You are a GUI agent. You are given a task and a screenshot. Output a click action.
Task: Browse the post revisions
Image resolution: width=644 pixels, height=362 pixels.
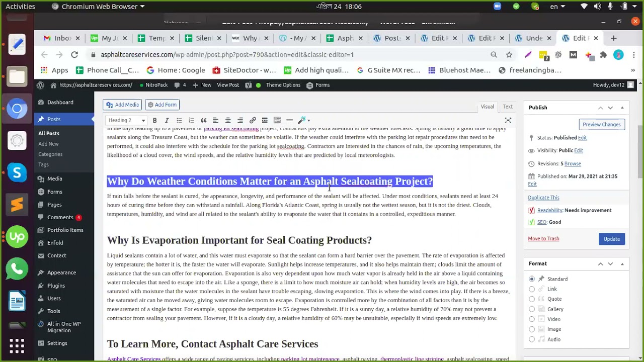pyautogui.click(x=573, y=163)
